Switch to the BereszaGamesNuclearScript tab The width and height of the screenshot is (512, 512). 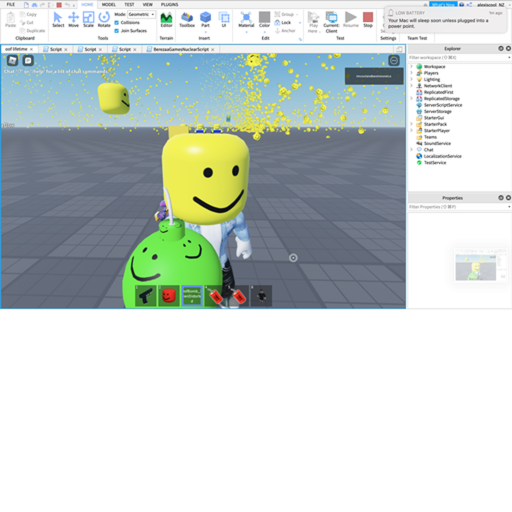[181, 49]
